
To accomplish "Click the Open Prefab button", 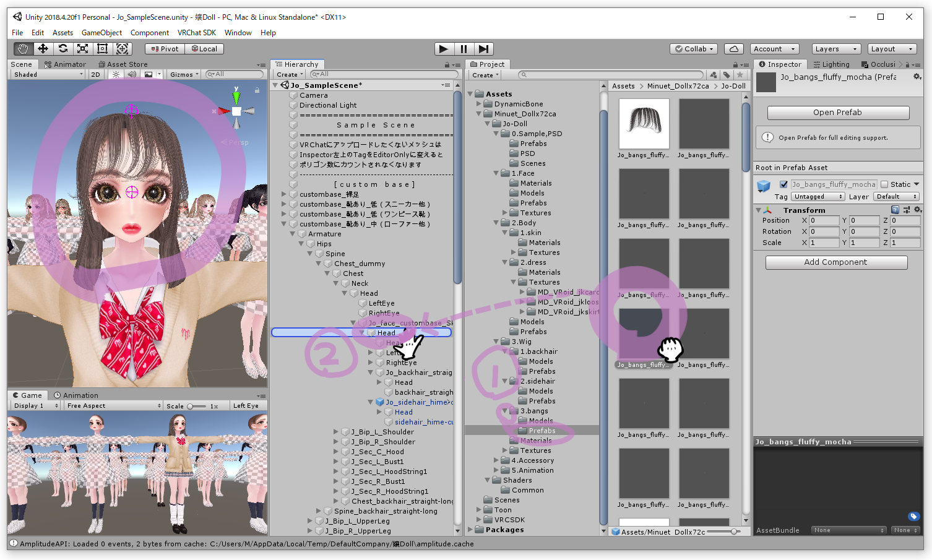I will click(x=837, y=113).
